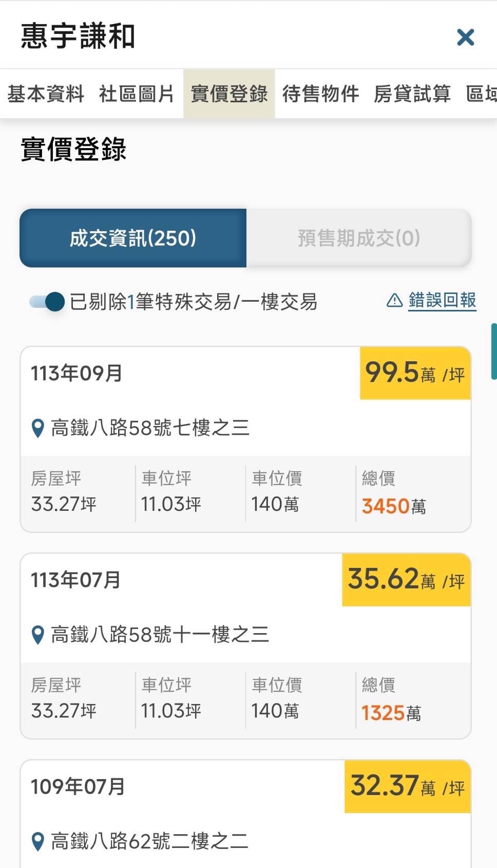This screenshot has height=868, width=497.
Task: Go to the 待售物件 tab
Action: [320, 94]
